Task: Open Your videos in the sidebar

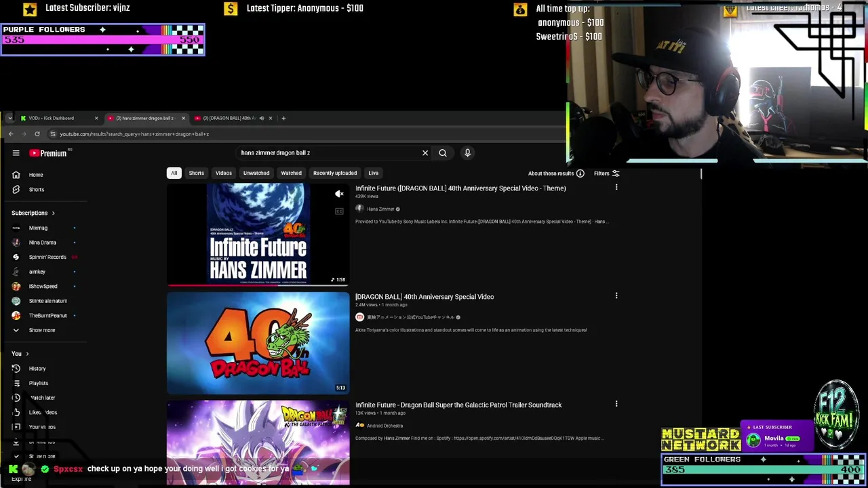Action: pyautogui.click(x=43, y=427)
